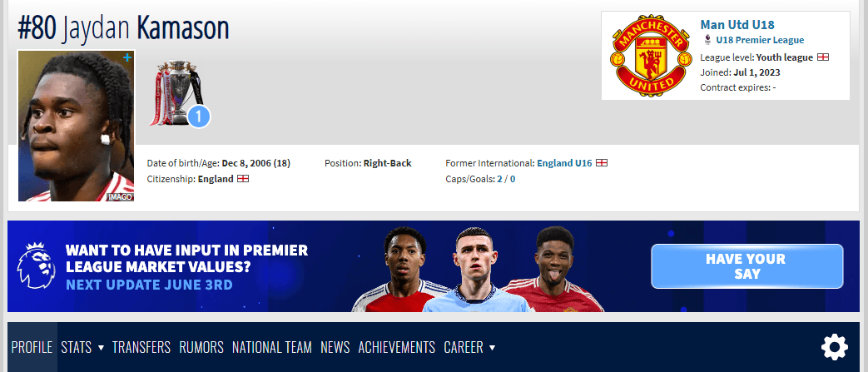Expand the STATS dropdown arrow
The width and height of the screenshot is (868, 372).
(101, 348)
